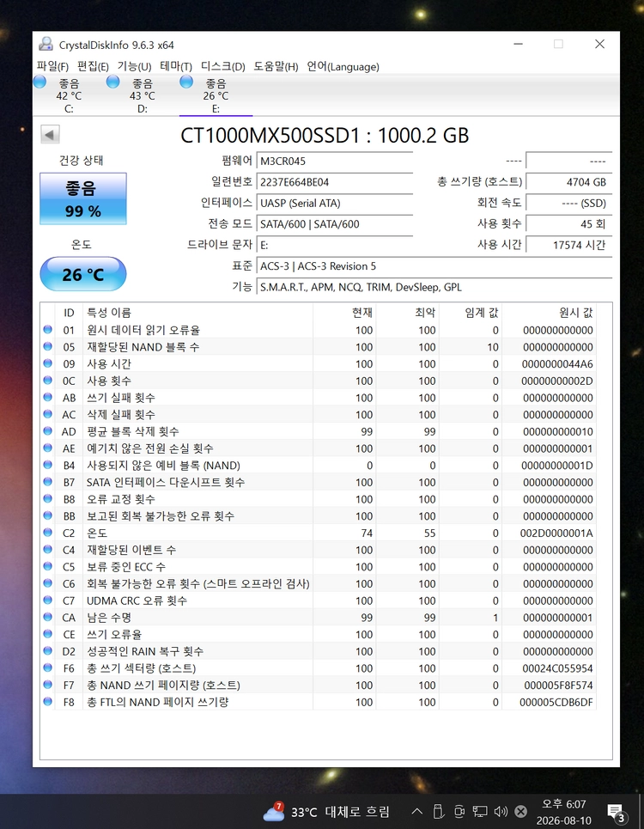644x829 pixels.
Task: Click the 원시 값 column header
Action: click(549, 313)
